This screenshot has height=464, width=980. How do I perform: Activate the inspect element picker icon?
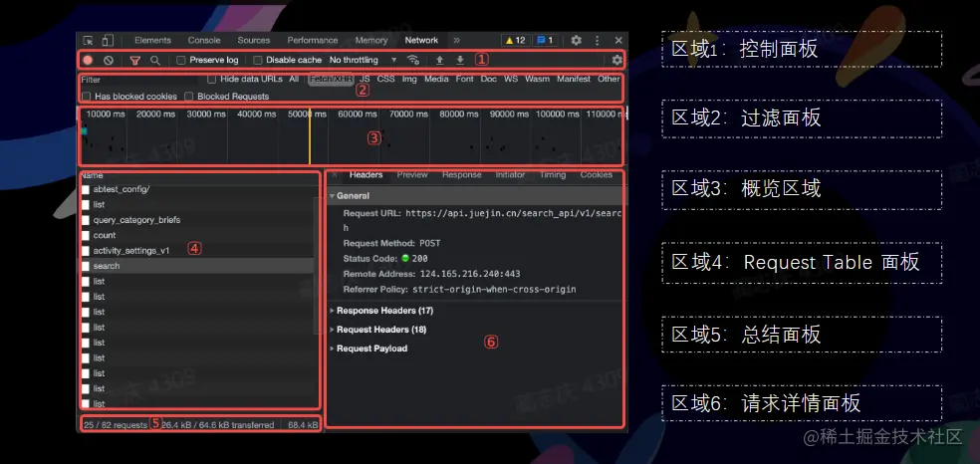click(x=88, y=41)
